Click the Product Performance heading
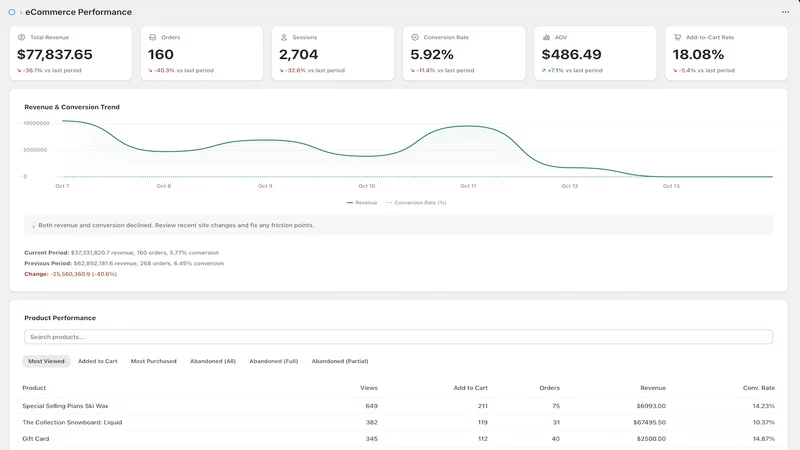The width and height of the screenshot is (800, 450). pos(60,318)
